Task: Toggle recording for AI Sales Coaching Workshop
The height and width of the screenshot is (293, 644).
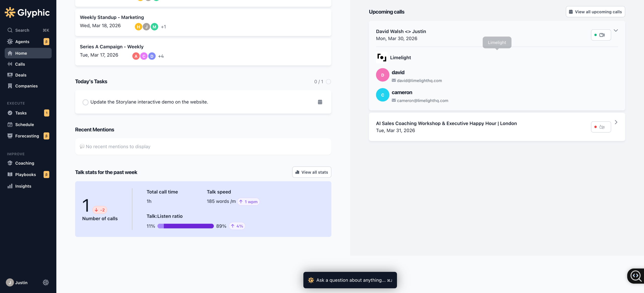Action: coord(601,127)
